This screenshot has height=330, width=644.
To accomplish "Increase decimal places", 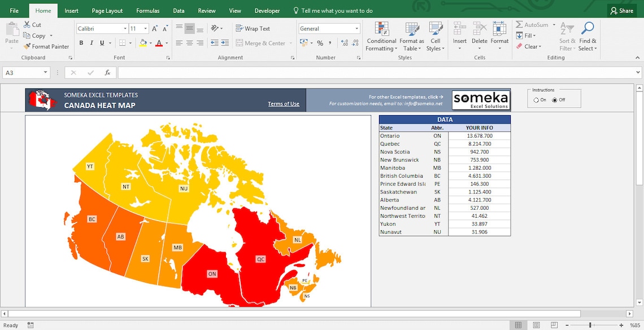I will (x=343, y=42).
